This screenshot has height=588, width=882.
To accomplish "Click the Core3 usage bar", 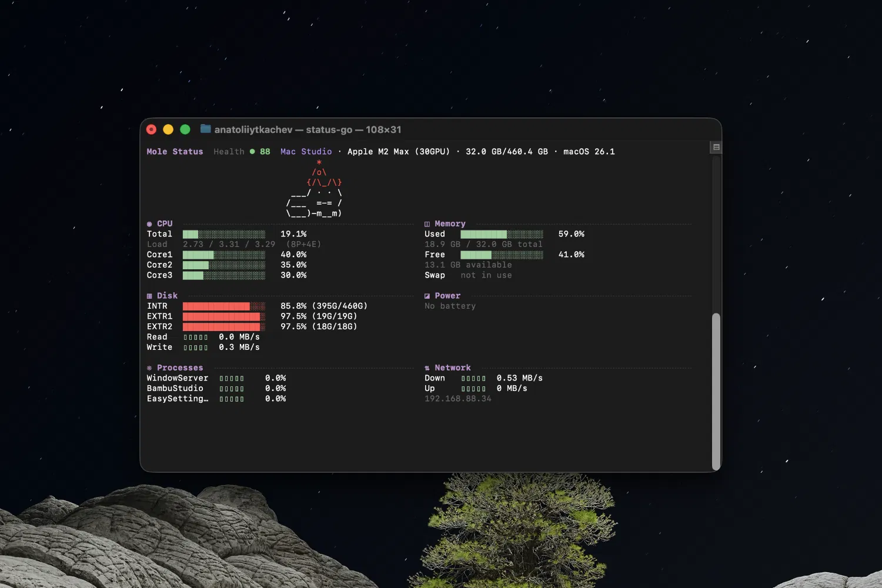I will (224, 275).
